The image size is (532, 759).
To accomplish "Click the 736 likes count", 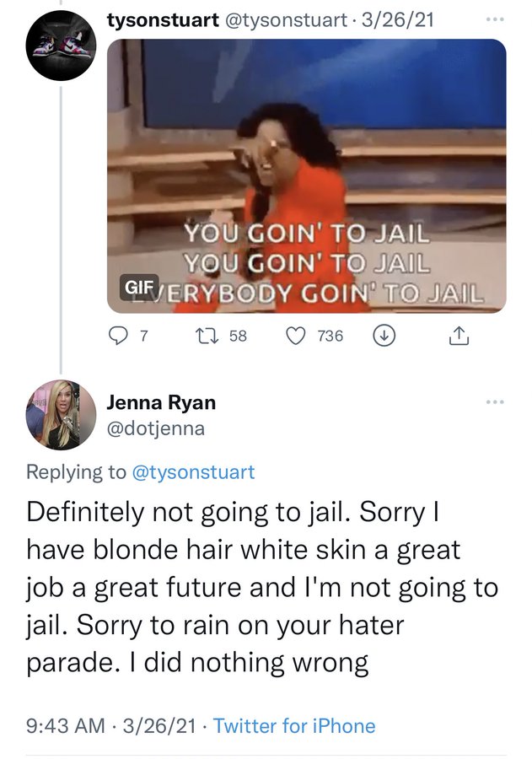I will (x=330, y=336).
